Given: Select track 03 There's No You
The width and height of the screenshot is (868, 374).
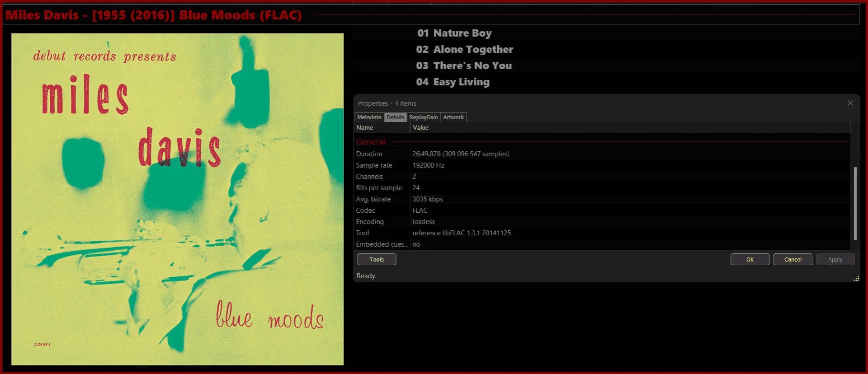Looking at the screenshot, I should (606, 65).
